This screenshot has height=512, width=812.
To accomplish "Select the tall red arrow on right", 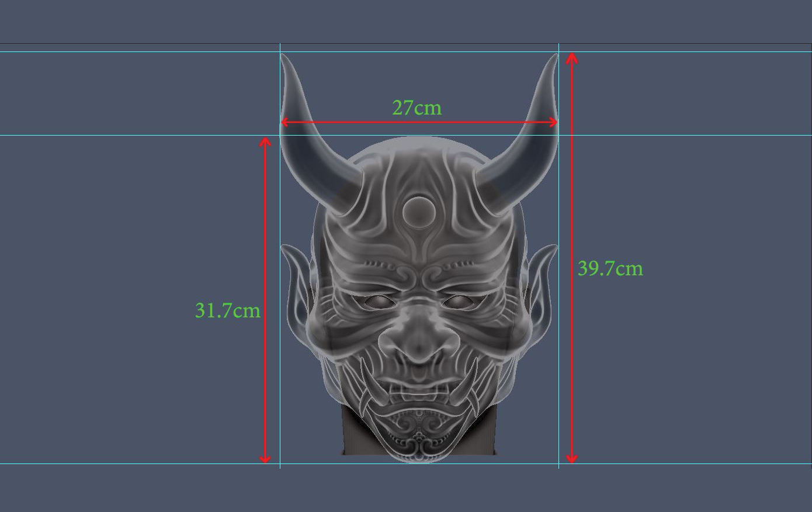I will pyautogui.click(x=572, y=258).
